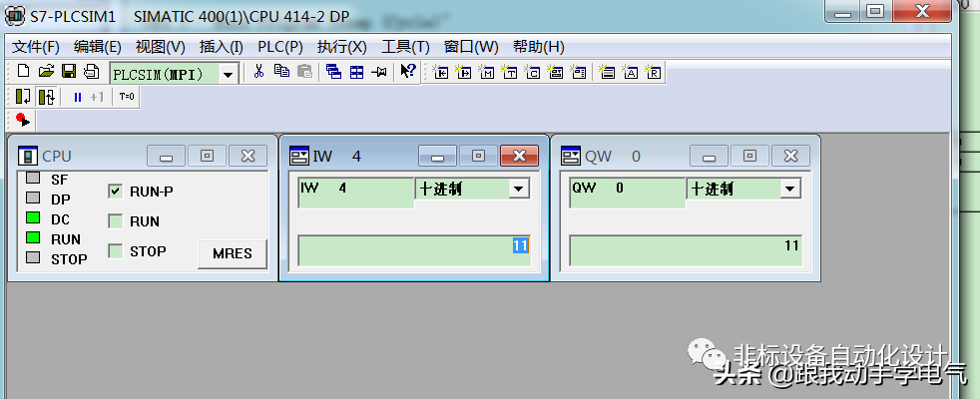Switch to continuous scan cycle mode
The image size is (980, 399).
coord(47,97)
